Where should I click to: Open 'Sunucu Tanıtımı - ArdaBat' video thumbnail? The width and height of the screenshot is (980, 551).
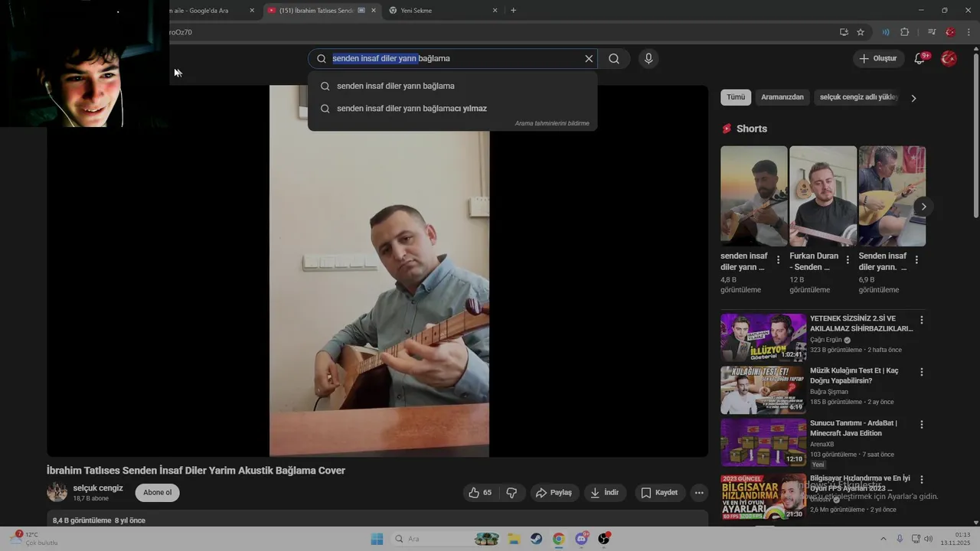[x=763, y=442]
